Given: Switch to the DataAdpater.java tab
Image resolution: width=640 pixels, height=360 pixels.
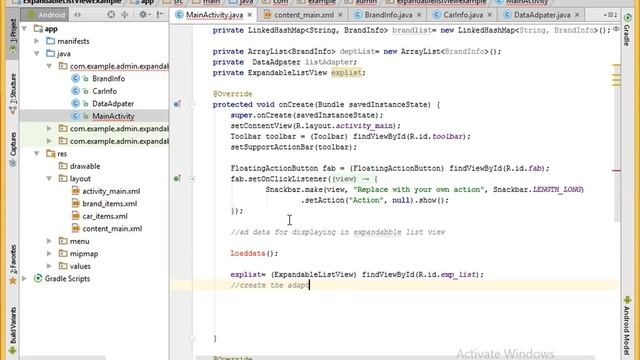Looking at the screenshot, I should pyautogui.click(x=542, y=15).
